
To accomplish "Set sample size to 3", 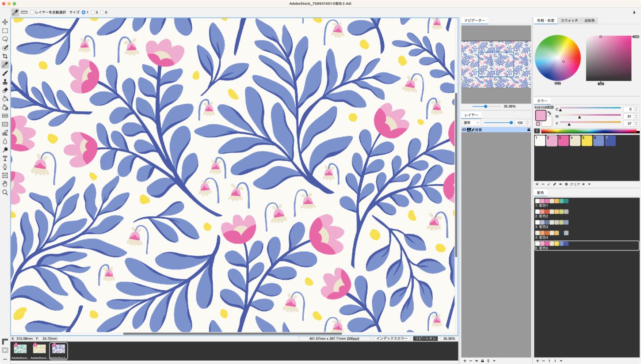I will pyautogui.click(x=93, y=12).
